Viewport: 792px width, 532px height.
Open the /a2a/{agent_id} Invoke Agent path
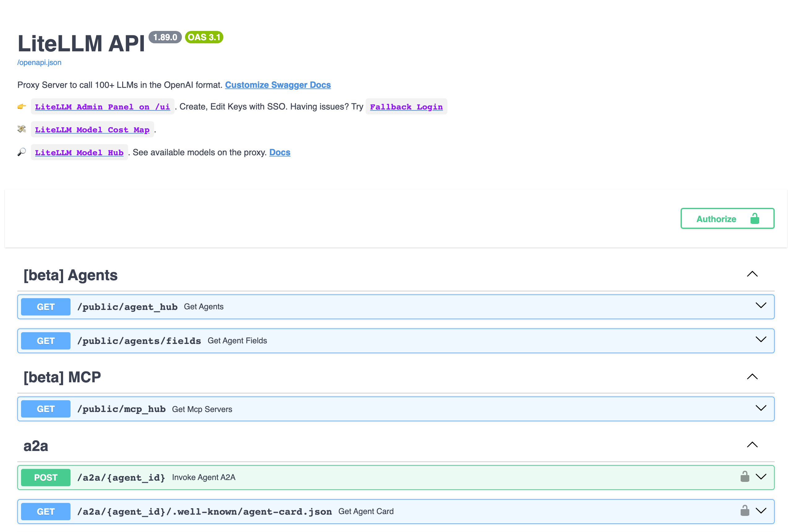click(x=121, y=477)
